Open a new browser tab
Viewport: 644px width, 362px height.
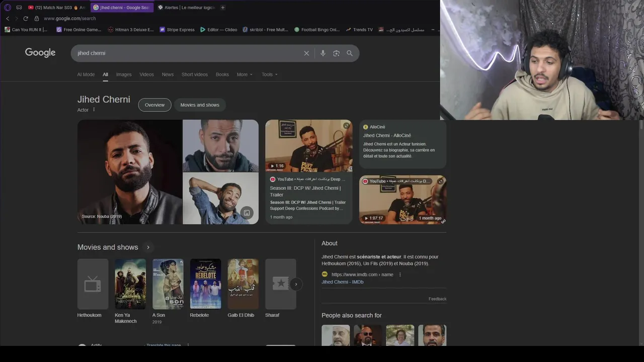coord(223,8)
